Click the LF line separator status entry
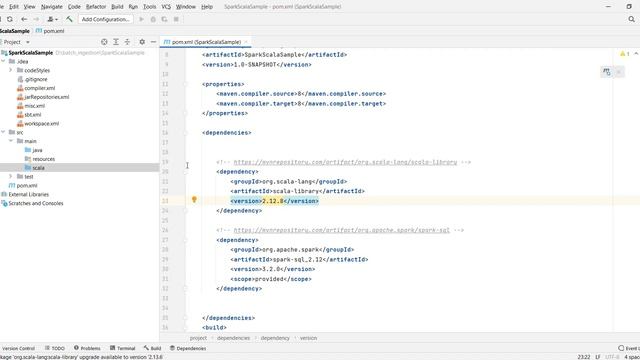This screenshot has width=640, height=360. pyautogui.click(x=598, y=357)
